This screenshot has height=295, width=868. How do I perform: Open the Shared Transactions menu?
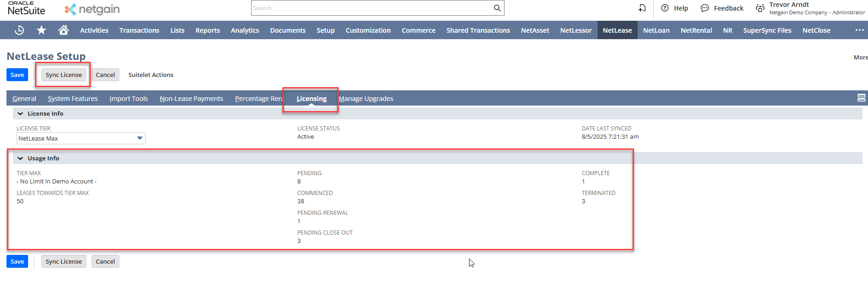pos(478,30)
